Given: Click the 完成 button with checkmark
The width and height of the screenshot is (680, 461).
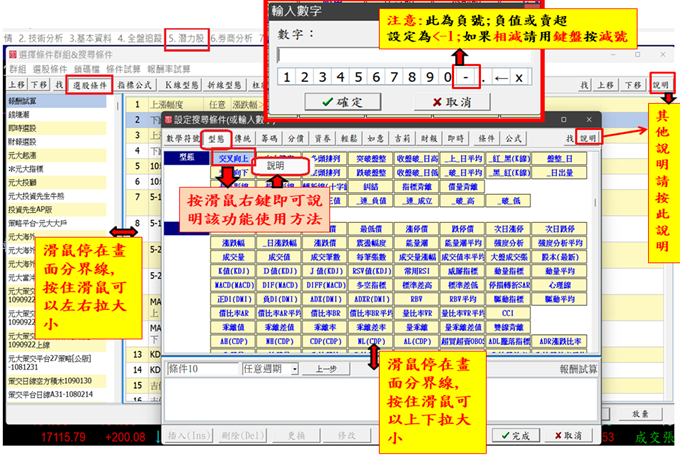Looking at the screenshot, I should (x=516, y=435).
